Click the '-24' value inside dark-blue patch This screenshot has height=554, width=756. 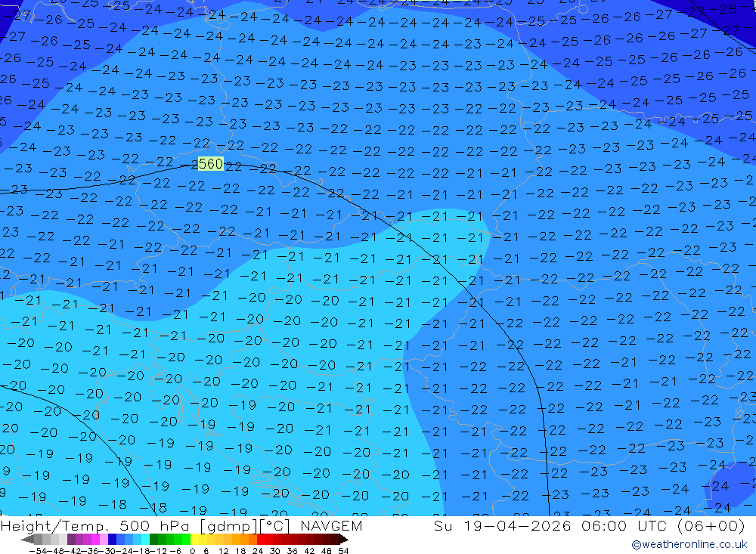coord(715,486)
